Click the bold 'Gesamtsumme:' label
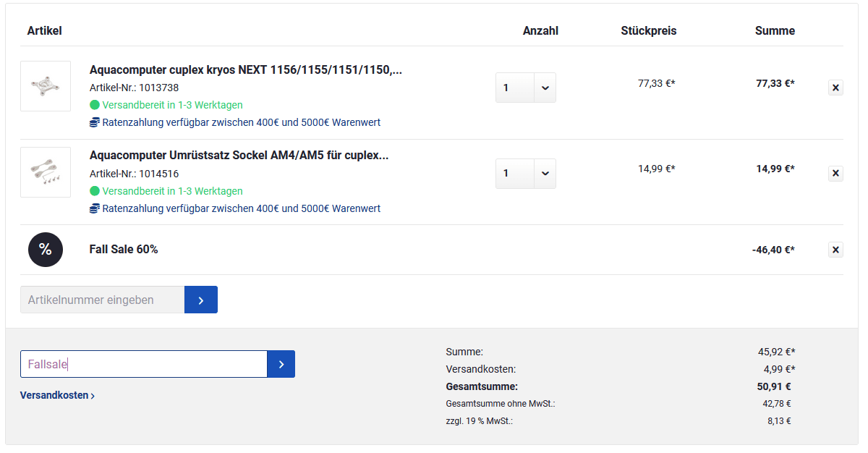868x453 pixels. [x=482, y=386]
